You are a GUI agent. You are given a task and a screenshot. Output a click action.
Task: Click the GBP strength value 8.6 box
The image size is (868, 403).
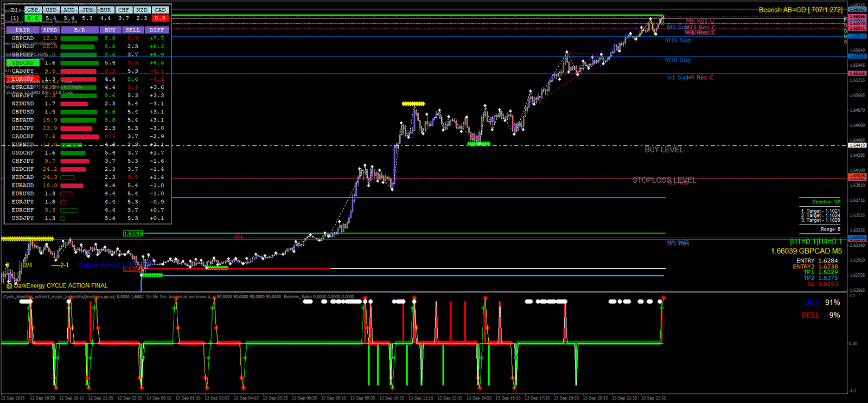33,18
